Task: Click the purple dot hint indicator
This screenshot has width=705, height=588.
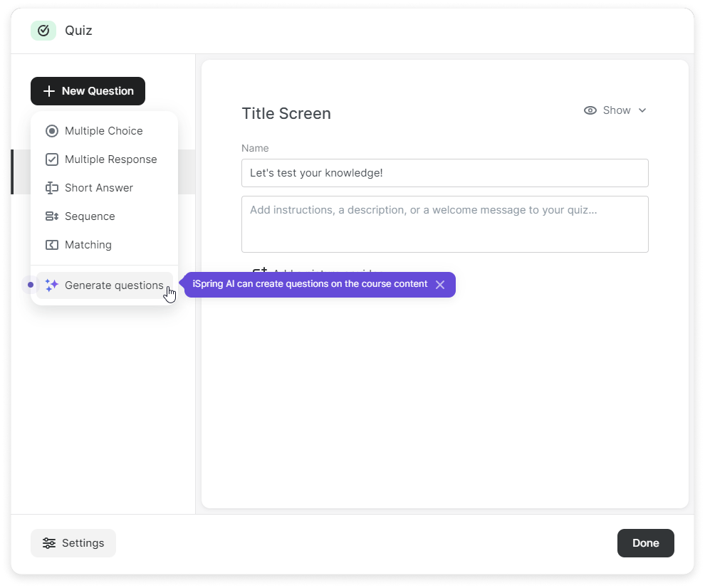Action: pyautogui.click(x=30, y=285)
